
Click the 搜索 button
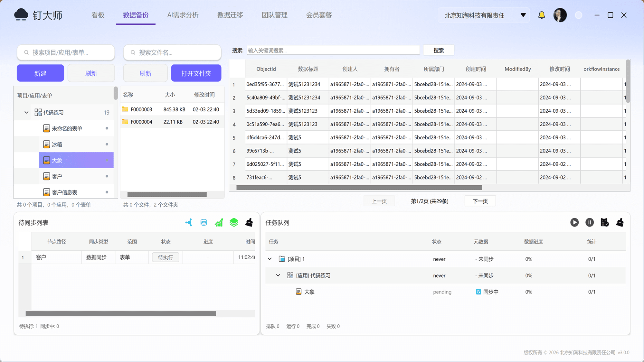point(439,50)
